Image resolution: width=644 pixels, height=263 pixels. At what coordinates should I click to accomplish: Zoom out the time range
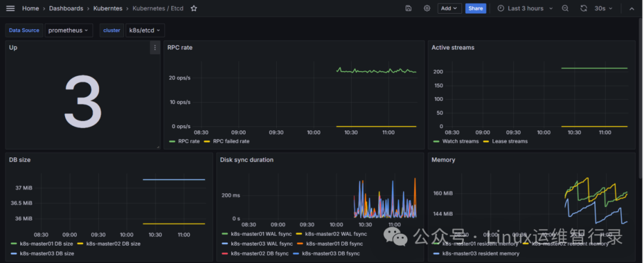(x=565, y=8)
